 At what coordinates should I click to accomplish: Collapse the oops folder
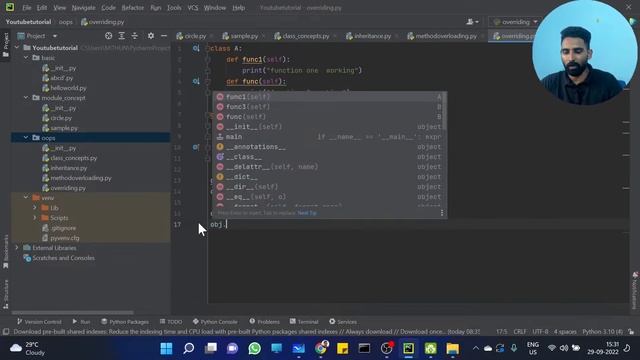pos(26,138)
